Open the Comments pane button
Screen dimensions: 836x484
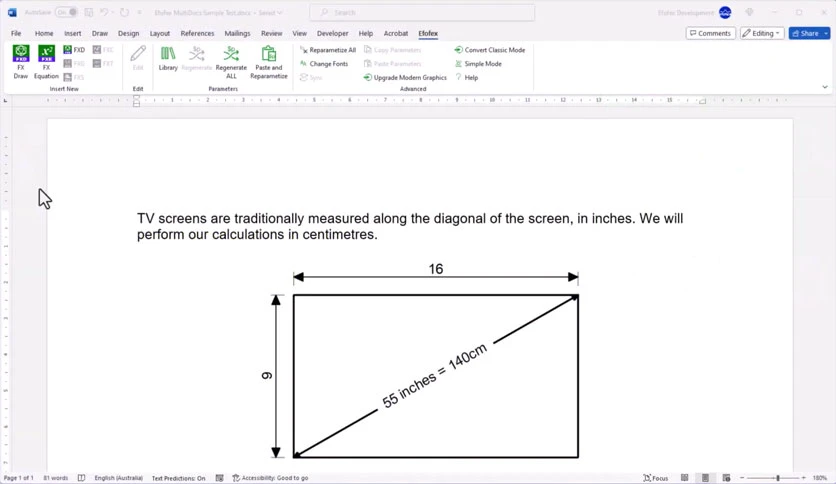point(711,33)
